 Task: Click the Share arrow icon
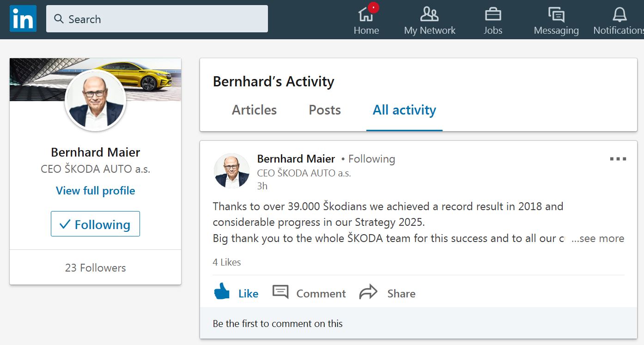pyautogui.click(x=368, y=292)
